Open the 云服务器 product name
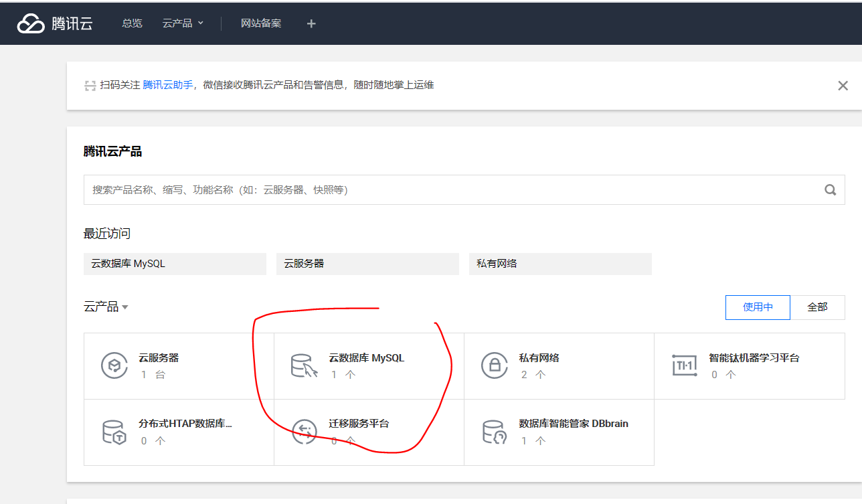862x504 pixels. click(159, 358)
